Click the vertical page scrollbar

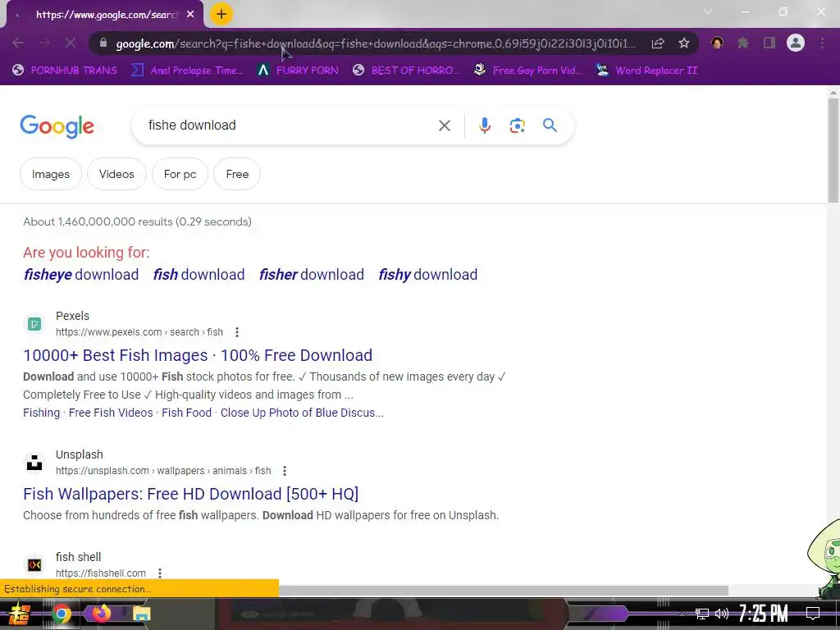[x=833, y=150]
